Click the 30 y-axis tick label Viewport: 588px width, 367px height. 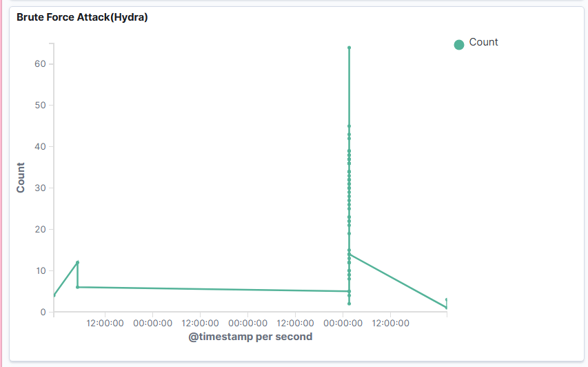coord(40,188)
